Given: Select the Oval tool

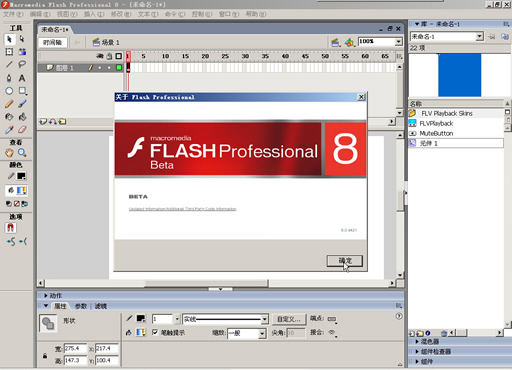Looking at the screenshot, I should click(9, 91).
